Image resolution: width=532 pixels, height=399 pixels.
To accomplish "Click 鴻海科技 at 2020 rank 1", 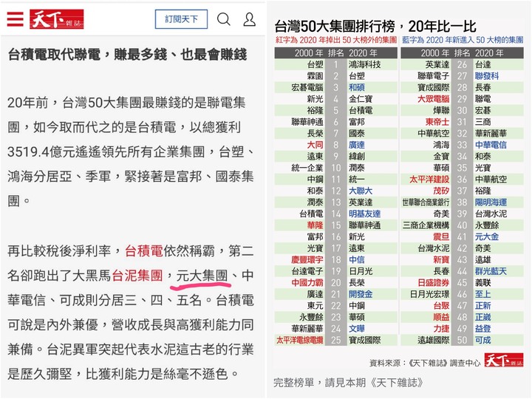I will tap(365, 64).
